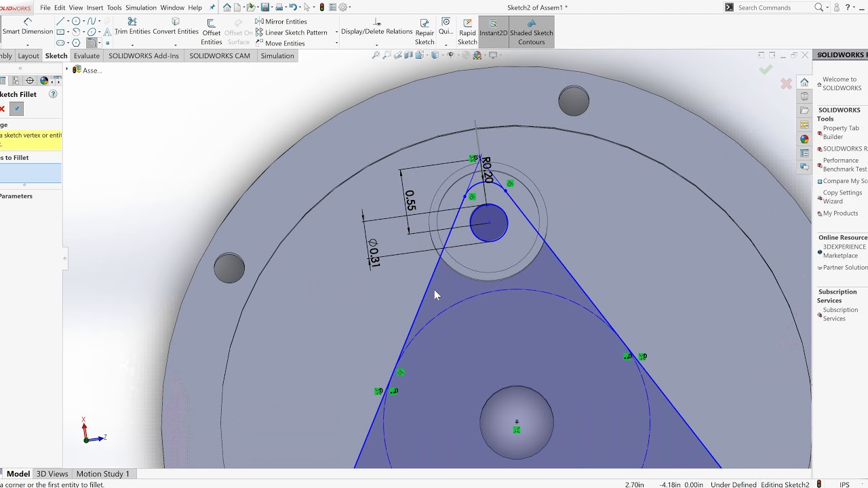Click Trim Entities tool
The width and height of the screenshot is (868, 488).
pyautogui.click(x=132, y=26)
